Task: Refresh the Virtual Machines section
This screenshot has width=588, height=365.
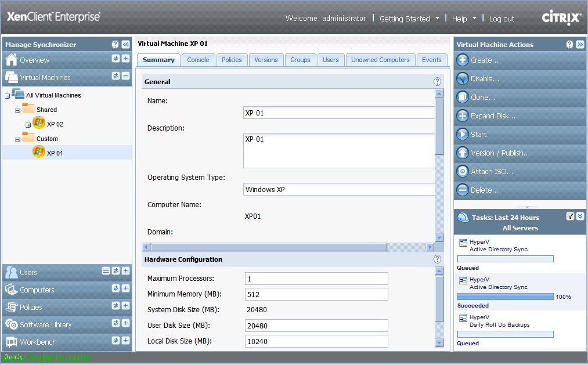Action: tap(116, 76)
